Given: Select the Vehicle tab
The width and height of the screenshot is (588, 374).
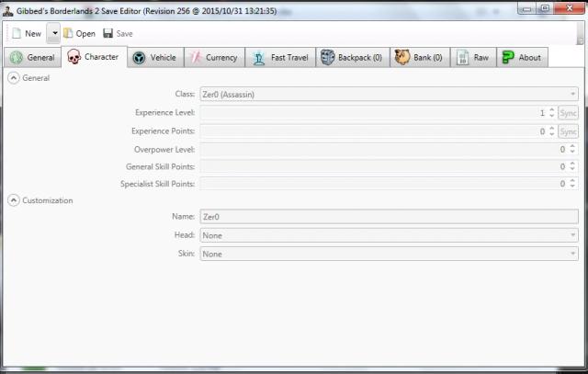Looking at the screenshot, I should [153, 57].
